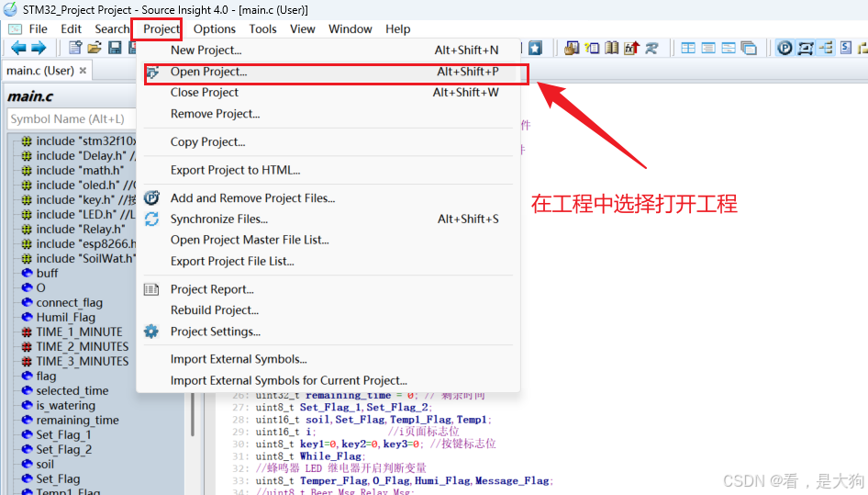Select the Set_Flag_1 symbol

(56, 434)
